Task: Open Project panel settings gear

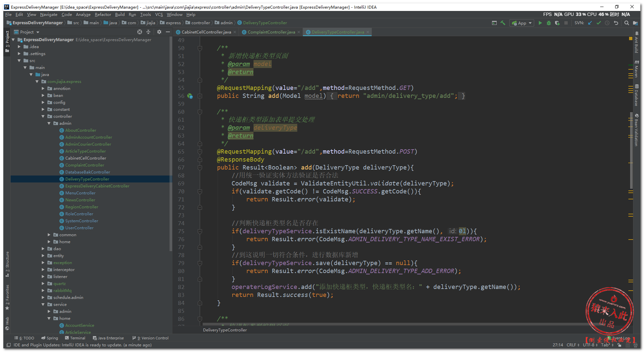Action: click(x=159, y=32)
